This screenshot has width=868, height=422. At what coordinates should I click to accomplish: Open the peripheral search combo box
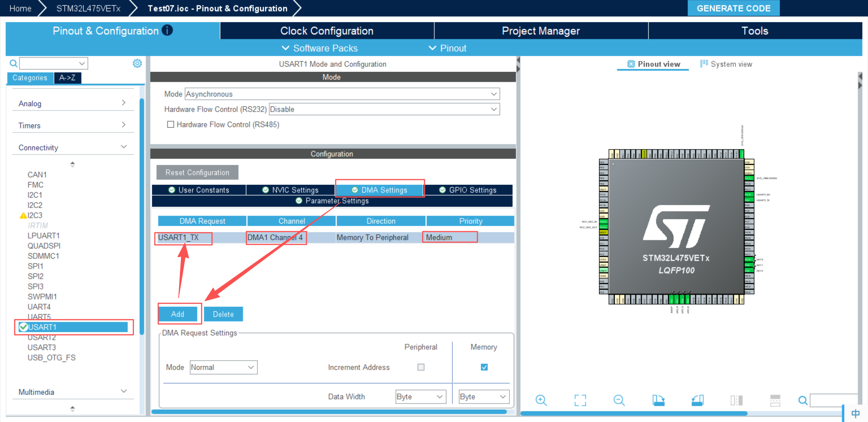pos(53,63)
